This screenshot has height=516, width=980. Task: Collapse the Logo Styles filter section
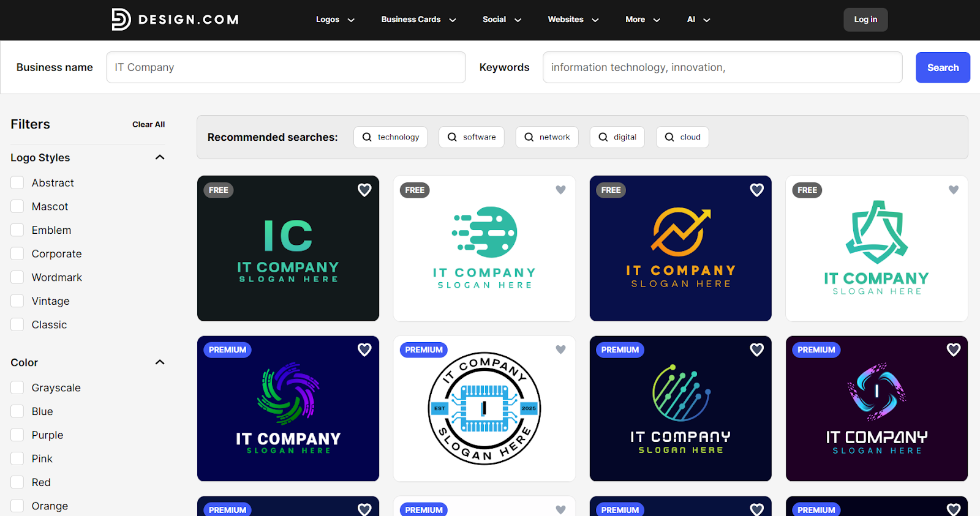point(160,157)
